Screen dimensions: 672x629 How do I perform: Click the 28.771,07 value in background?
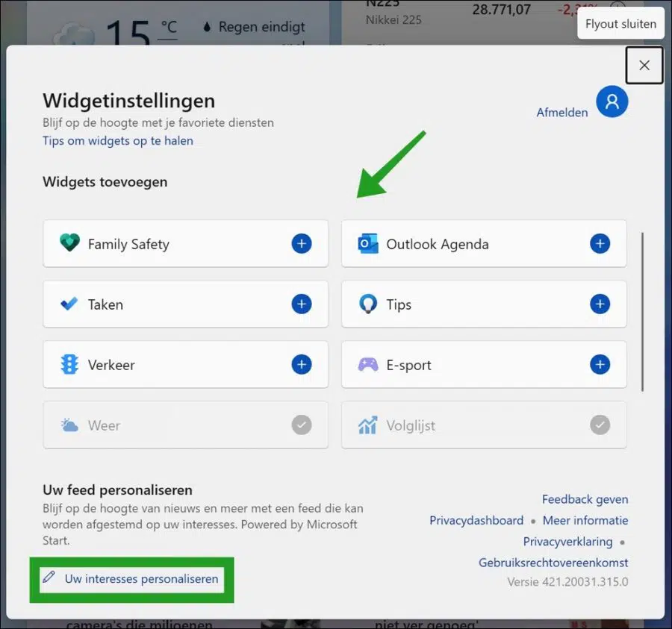click(x=502, y=10)
